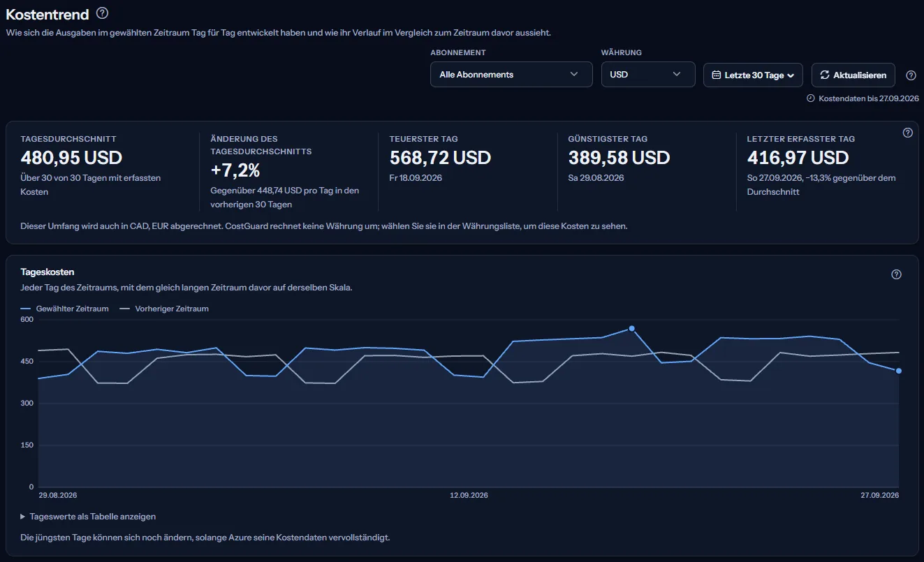Select the Günstigster Tag value 389,58 USD
Viewport: 924px width, 562px height.
[619, 157]
